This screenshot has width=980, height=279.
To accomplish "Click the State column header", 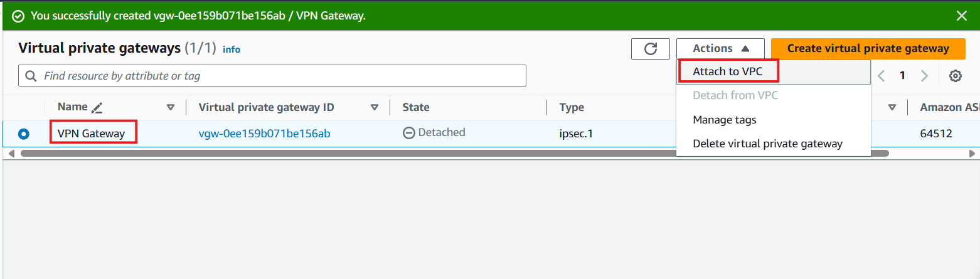I will (416, 108).
